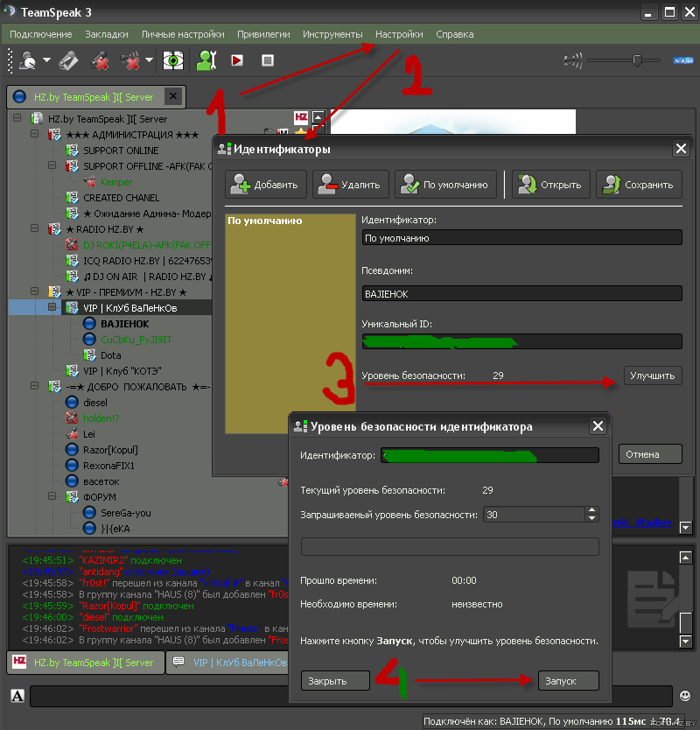700x730 pixels.
Task: Open the smiley emoticon picker
Action: pyautogui.click(x=684, y=696)
